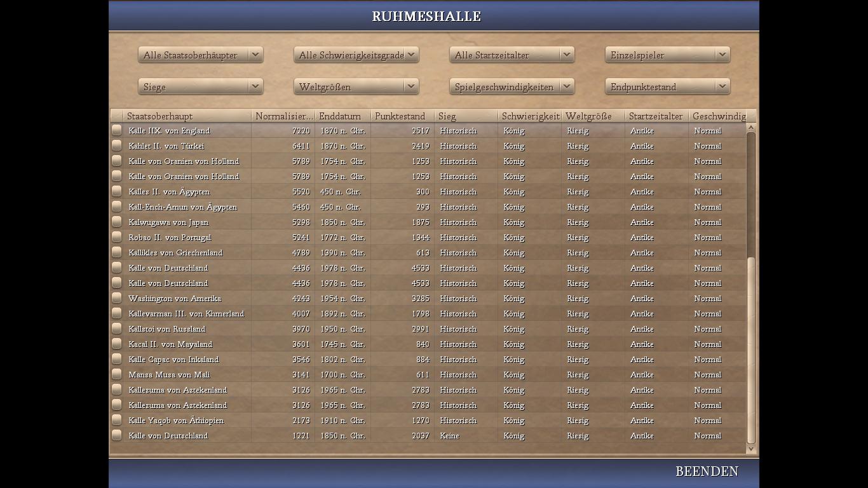Sort by the Punktestand column header

point(402,116)
